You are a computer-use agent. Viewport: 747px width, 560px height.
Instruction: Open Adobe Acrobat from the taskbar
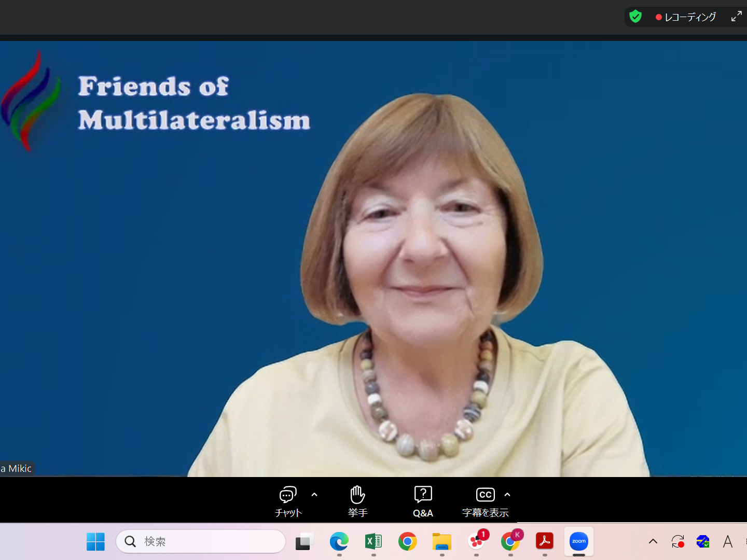[x=545, y=542]
